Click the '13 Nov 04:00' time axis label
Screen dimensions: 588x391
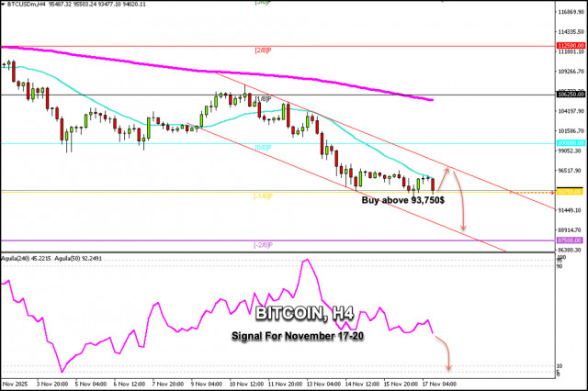(x=323, y=384)
